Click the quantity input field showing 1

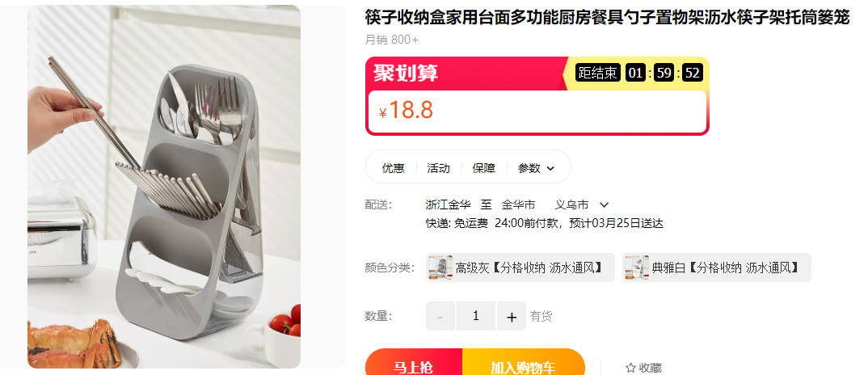(475, 316)
